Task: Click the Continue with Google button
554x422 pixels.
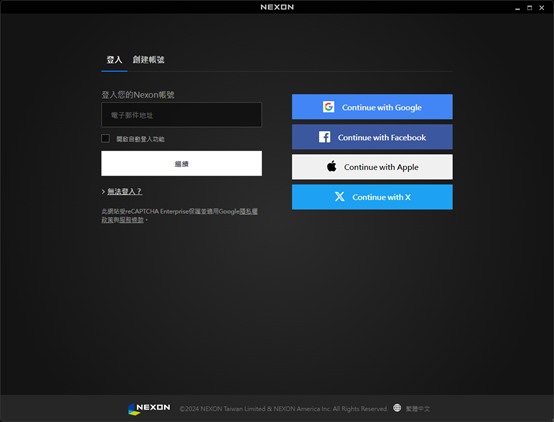Action: (372, 107)
